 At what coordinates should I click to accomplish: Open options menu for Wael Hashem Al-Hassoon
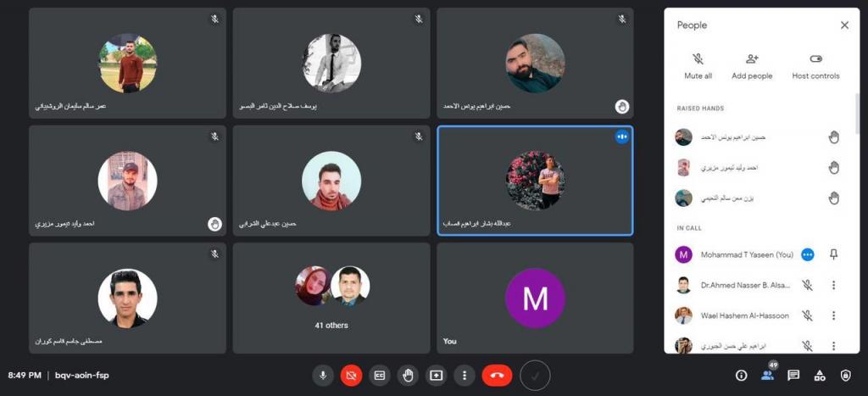click(833, 315)
